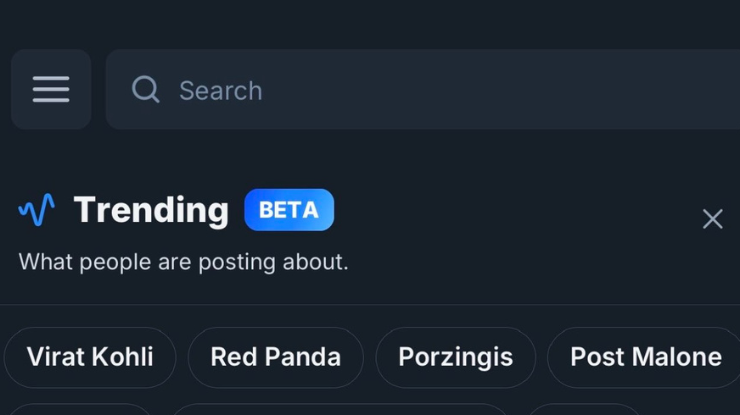This screenshot has height=415, width=740.
Task: Click the blue BETA badge
Action: click(289, 210)
